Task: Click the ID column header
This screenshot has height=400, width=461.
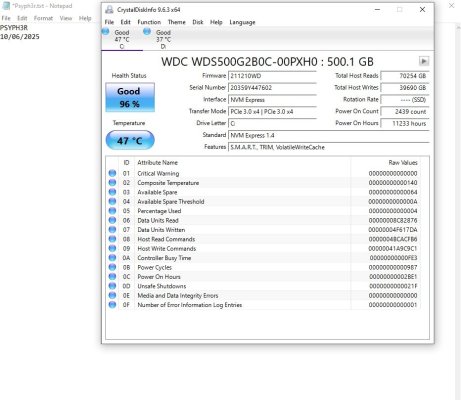Action: pyautogui.click(x=126, y=163)
